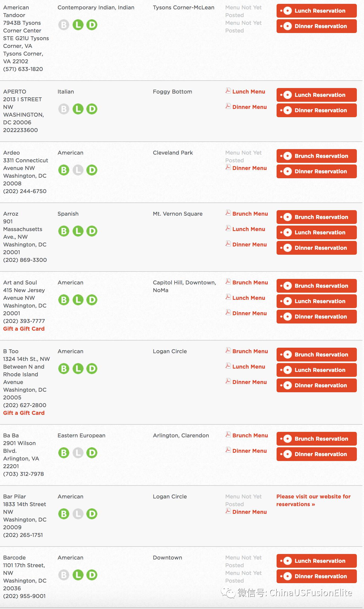
Task: Click Bar Pilar's green Brunch 'B' icon
Action: click(x=64, y=514)
